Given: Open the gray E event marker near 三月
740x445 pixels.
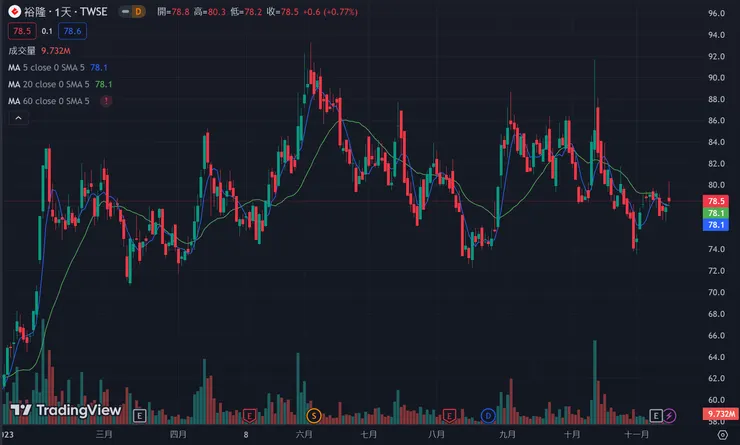Looking at the screenshot, I should (139, 416).
